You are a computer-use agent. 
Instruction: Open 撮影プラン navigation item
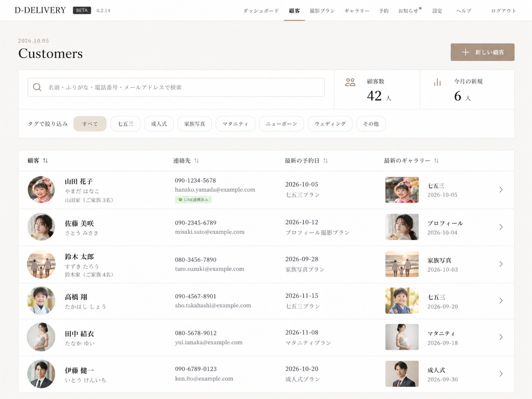[322, 11]
